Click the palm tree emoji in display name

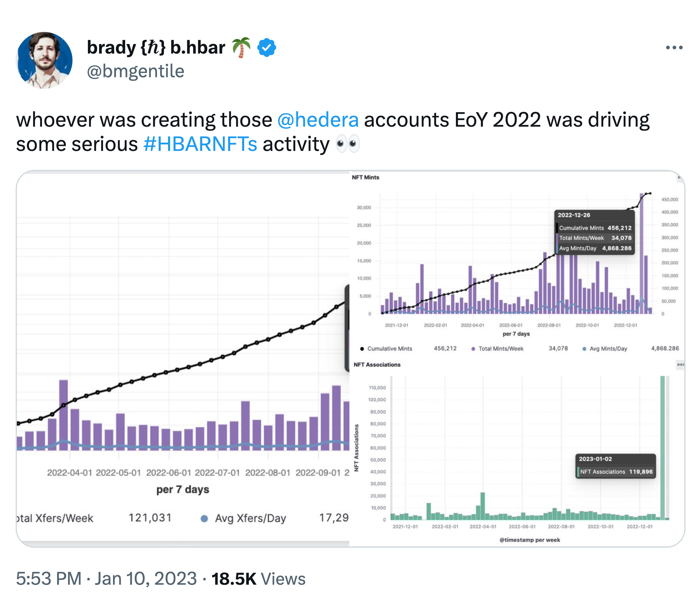tap(241, 47)
